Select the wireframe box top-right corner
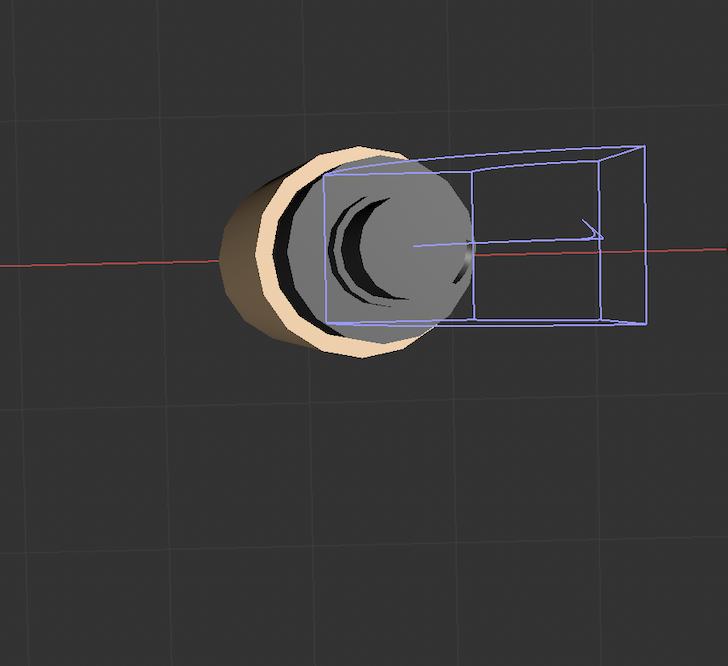This screenshot has height=666, width=728. point(644,147)
